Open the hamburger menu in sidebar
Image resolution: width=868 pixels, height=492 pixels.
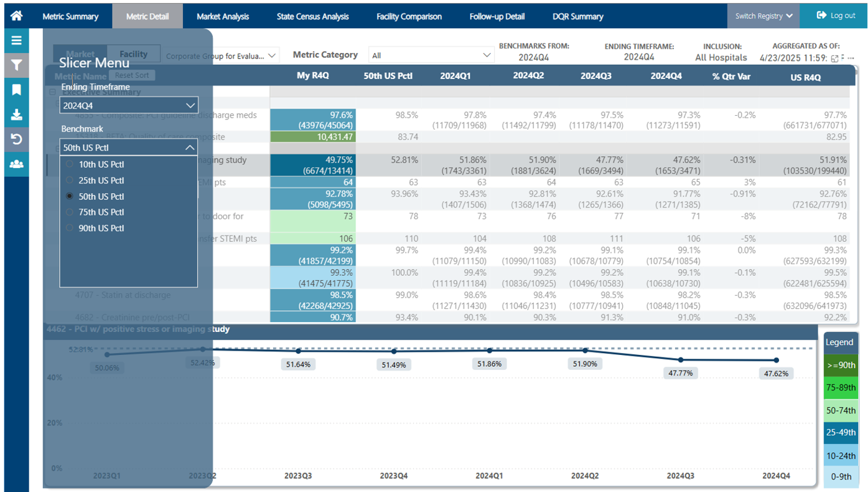click(17, 40)
